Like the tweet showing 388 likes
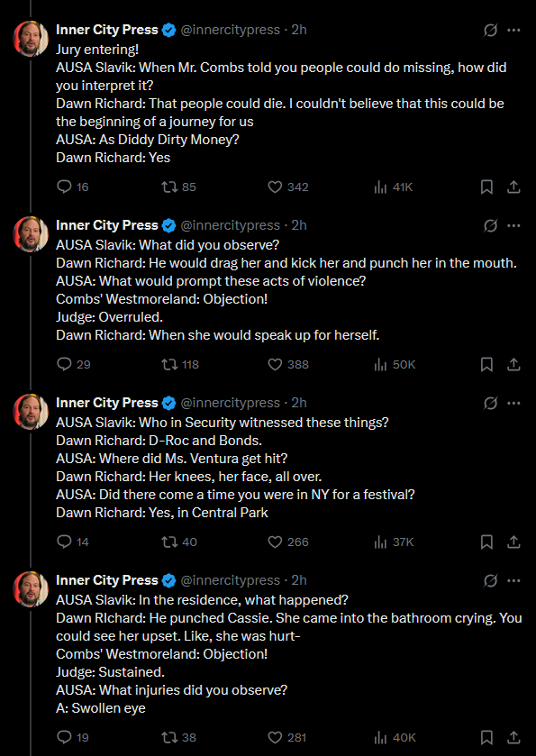 coord(287,365)
